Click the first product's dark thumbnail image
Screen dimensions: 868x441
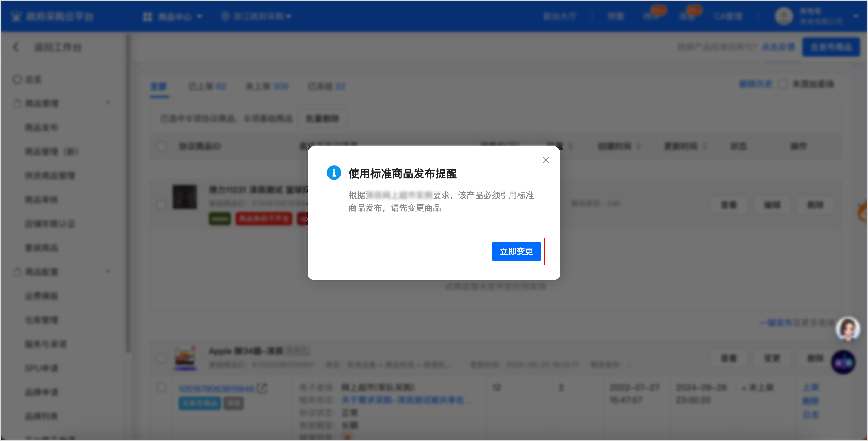(x=185, y=197)
